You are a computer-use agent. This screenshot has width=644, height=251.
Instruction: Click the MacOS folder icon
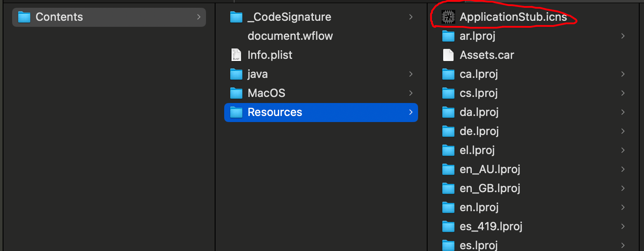point(236,93)
